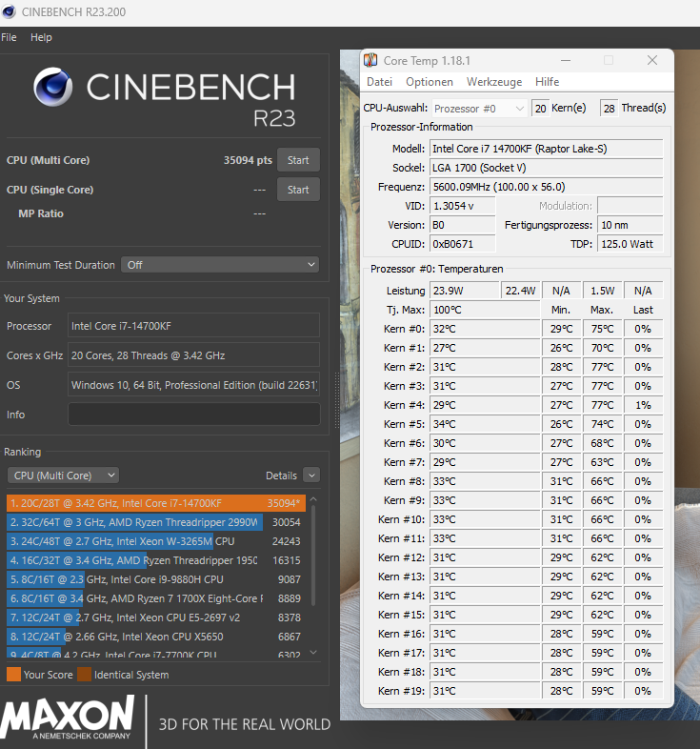Click Kern #19 temperature 31°C
Screen dimensions: 700x749
485,691
